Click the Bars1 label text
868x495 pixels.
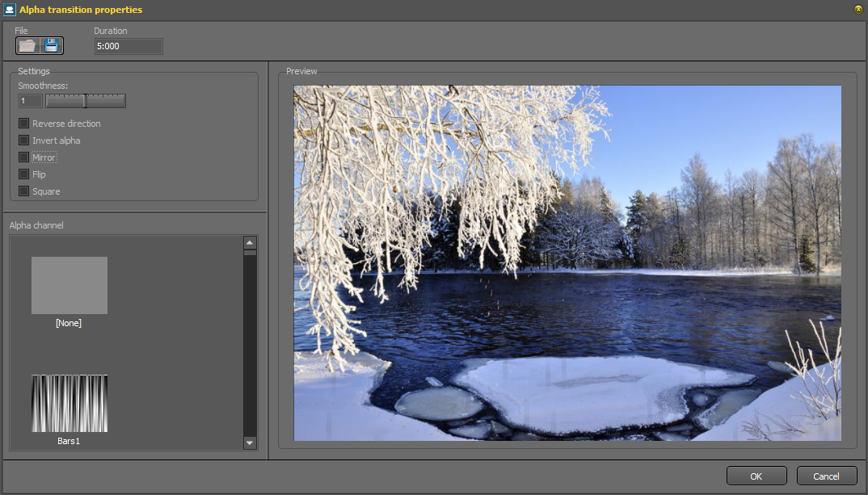(69, 441)
